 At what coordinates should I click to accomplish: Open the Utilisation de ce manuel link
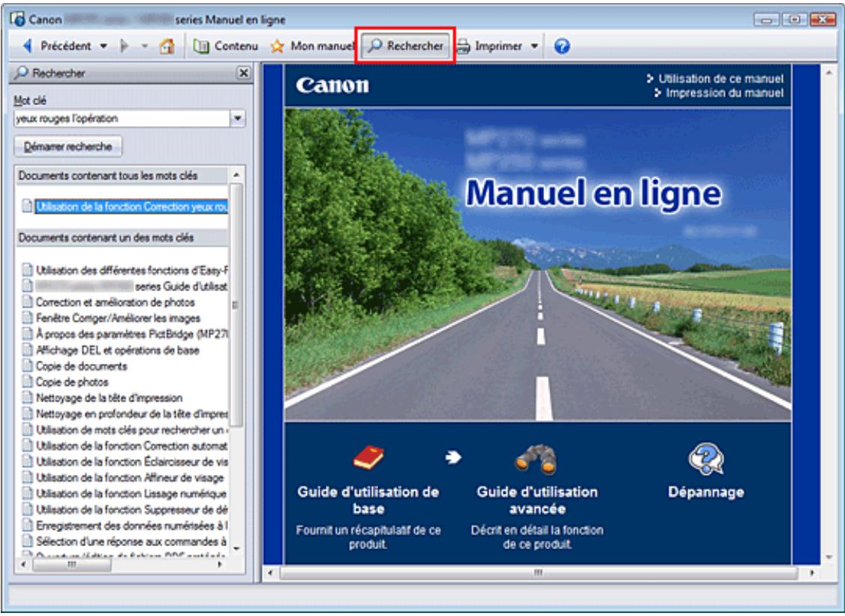pyautogui.click(x=720, y=79)
